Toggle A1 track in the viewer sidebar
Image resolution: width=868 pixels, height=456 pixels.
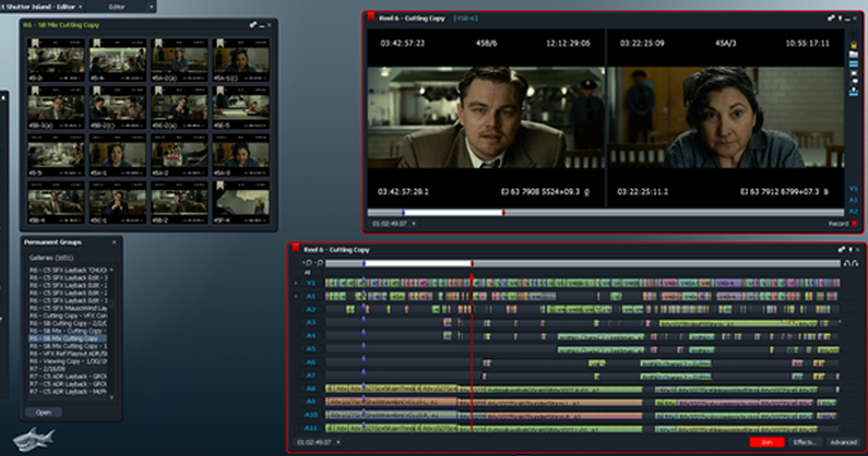(853, 200)
